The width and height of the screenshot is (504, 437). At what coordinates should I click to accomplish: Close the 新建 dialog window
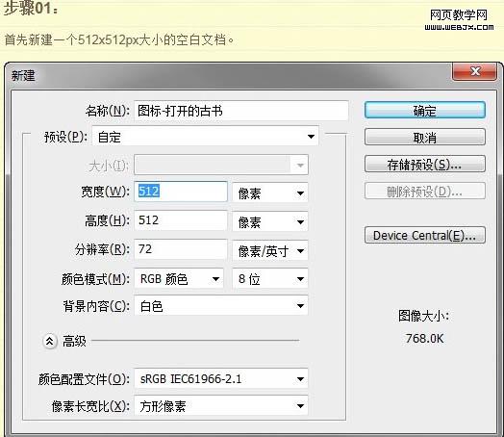pos(475,71)
